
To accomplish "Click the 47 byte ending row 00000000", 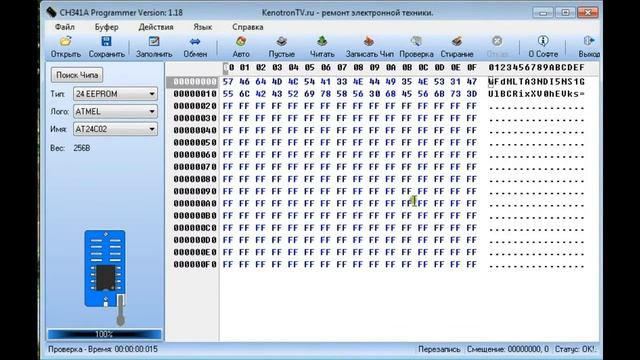I will [472, 82].
